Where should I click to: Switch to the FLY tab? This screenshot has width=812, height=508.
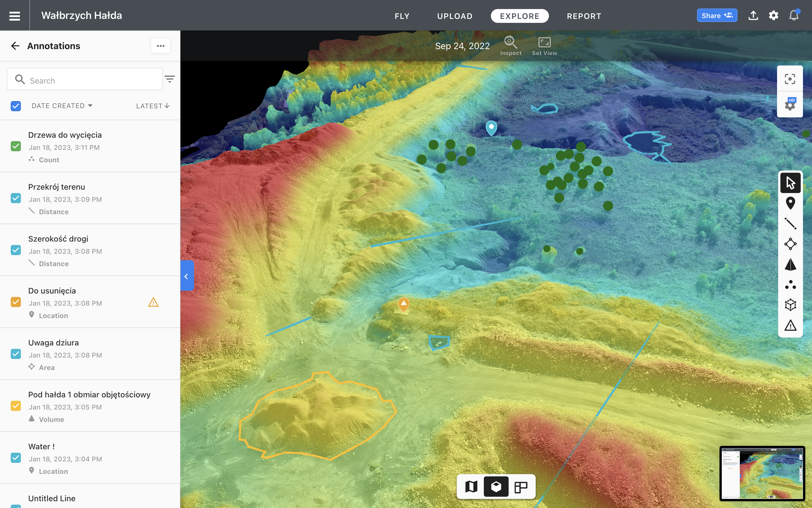[x=402, y=16]
